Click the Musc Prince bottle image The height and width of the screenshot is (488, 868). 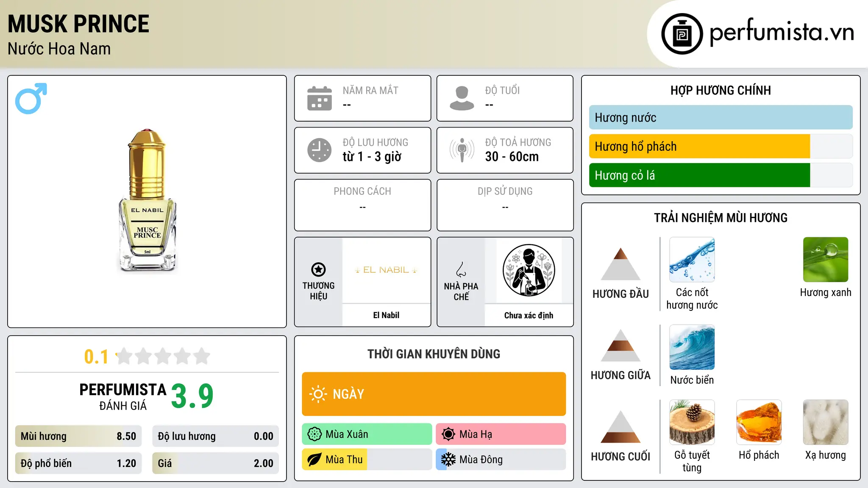pyautogui.click(x=147, y=201)
